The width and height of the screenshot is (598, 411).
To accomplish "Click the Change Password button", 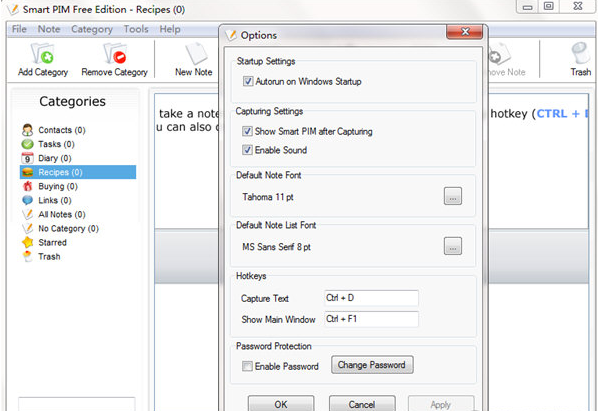I will coord(372,365).
